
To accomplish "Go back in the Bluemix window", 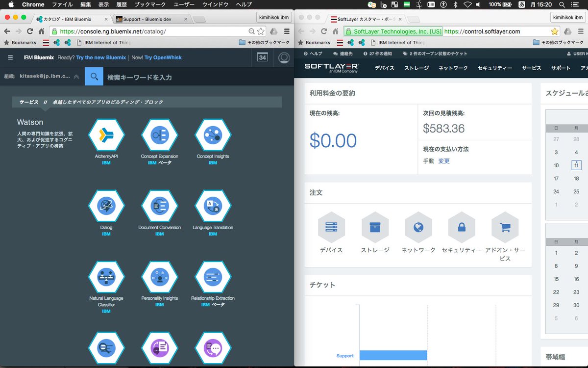I will click(x=7, y=31).
